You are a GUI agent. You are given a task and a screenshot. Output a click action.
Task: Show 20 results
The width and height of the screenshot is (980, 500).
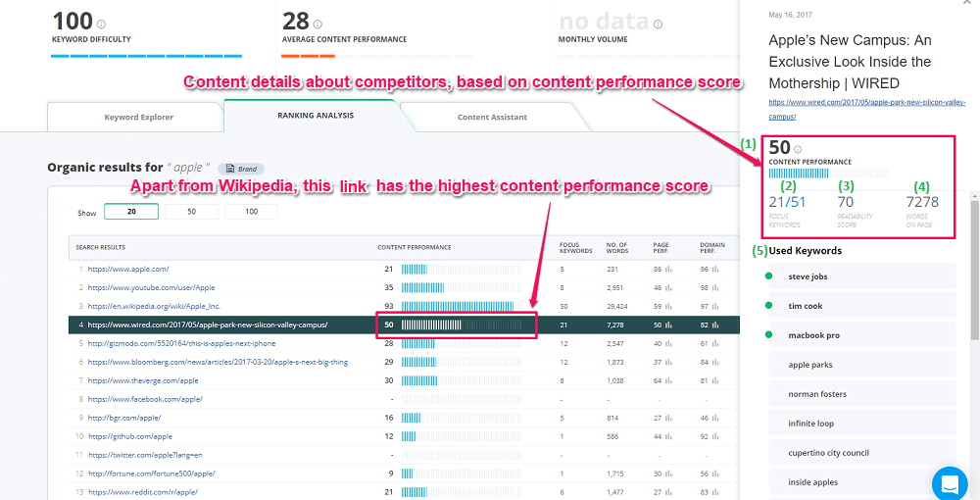(131, 211)
